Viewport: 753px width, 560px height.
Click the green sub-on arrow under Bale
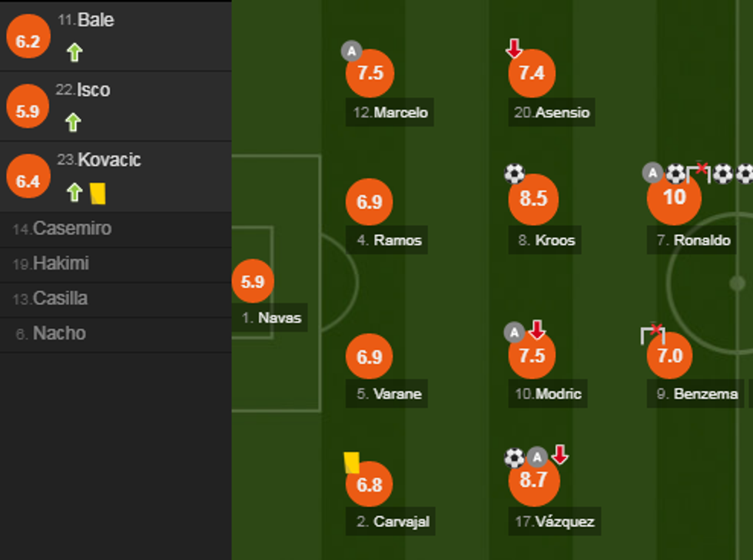click(x=74, y=52)
